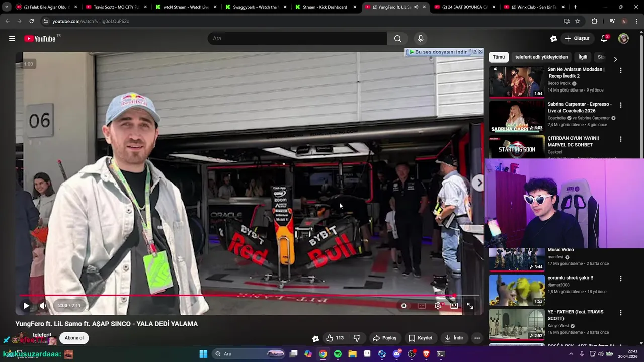Open the teleferit channel name
Screen dimensions: 644x362
tap(42, 335)
